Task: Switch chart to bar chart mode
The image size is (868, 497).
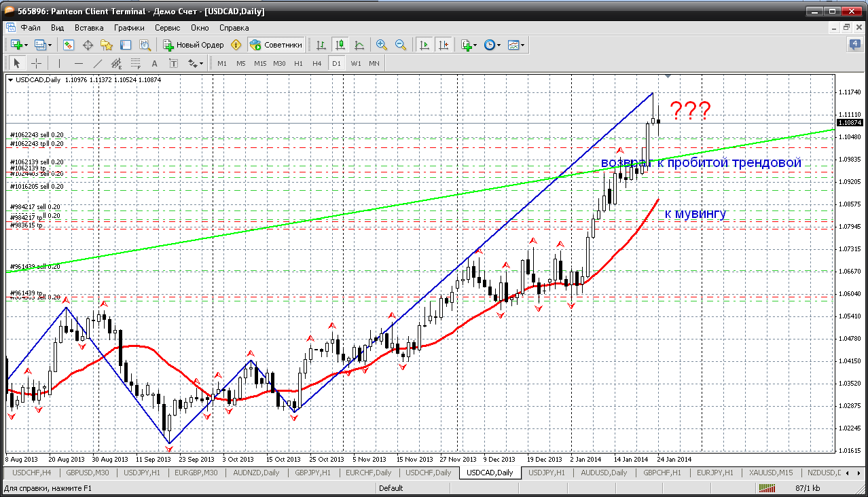Action: 321,45
